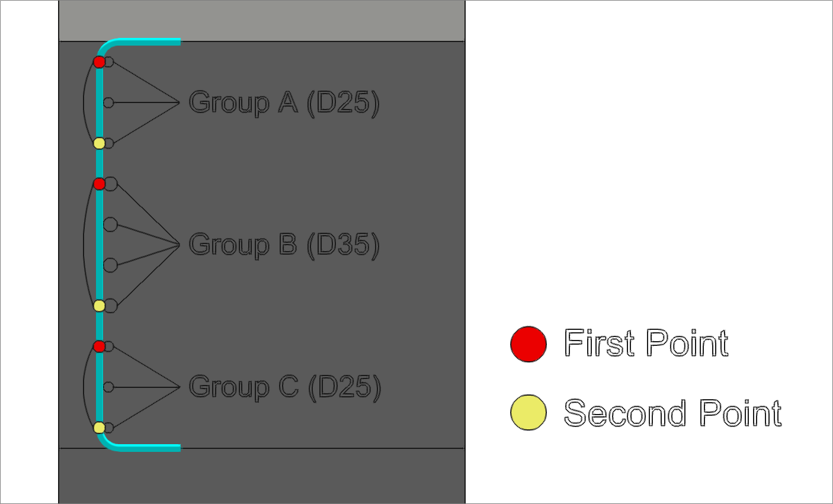
Task: Click the Group B (D35) label
Action: click(x=284, y=245)
